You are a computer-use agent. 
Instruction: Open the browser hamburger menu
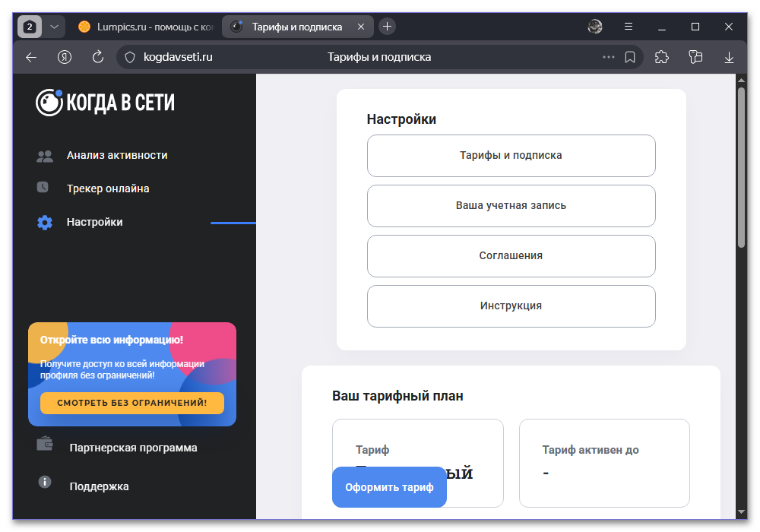(x=629, y=26)
